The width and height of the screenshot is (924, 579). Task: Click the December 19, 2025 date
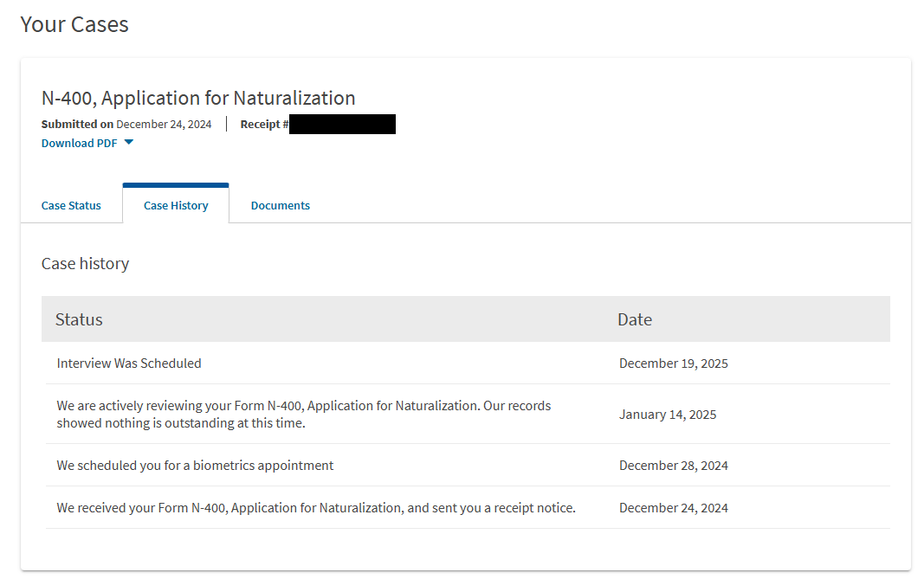click(x=673, y=363)
